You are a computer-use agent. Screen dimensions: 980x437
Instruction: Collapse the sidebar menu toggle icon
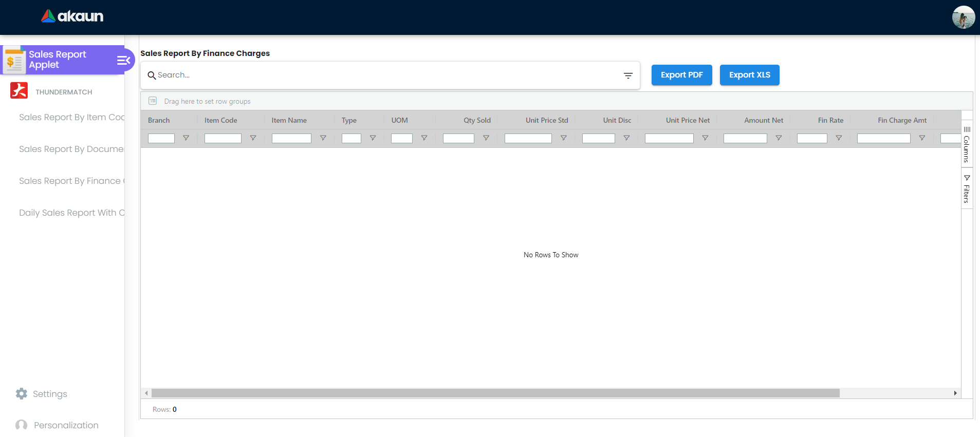[x=124, y=60]
